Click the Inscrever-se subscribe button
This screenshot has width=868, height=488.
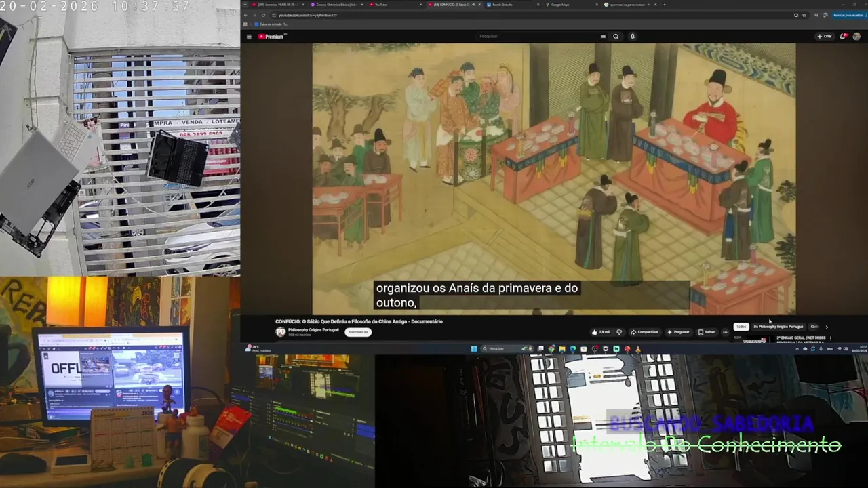(358, 332)
